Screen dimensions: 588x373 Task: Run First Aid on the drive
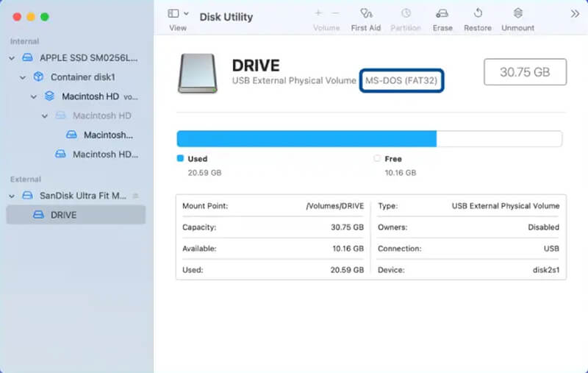click(366, 13)
